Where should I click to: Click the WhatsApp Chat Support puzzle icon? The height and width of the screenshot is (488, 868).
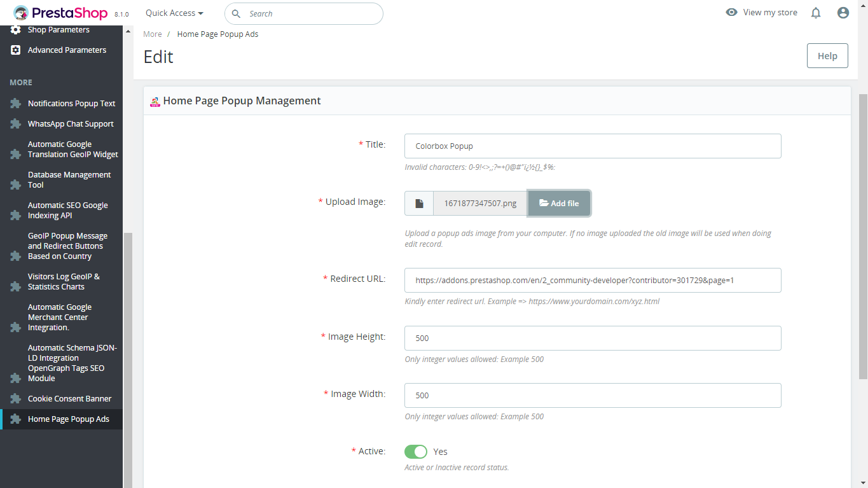16,124
